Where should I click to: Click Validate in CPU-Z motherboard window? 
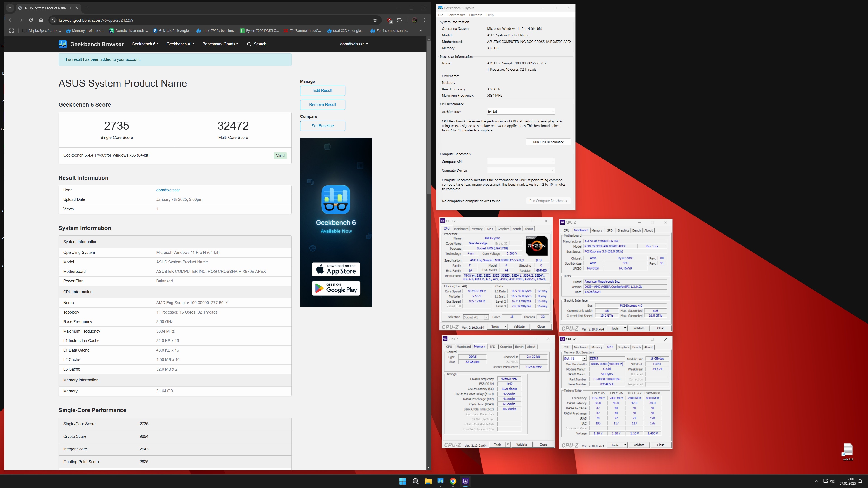click(639, 328)
